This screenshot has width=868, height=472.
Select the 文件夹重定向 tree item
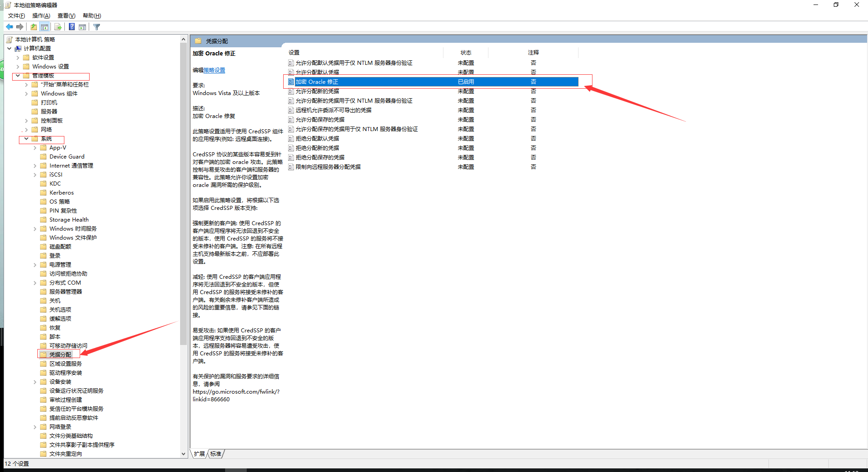click(65, 454)
